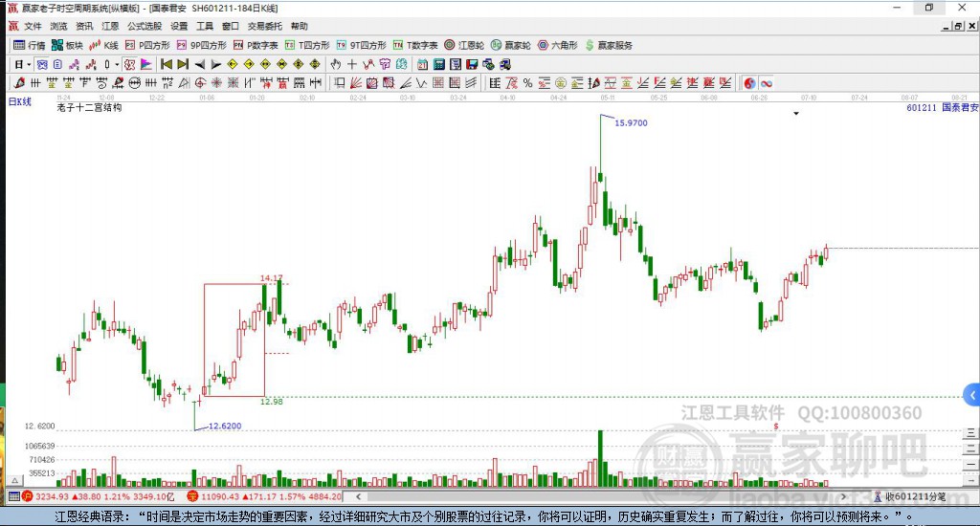Open the calculator icon
980x526 pixels.
[438, 64]
